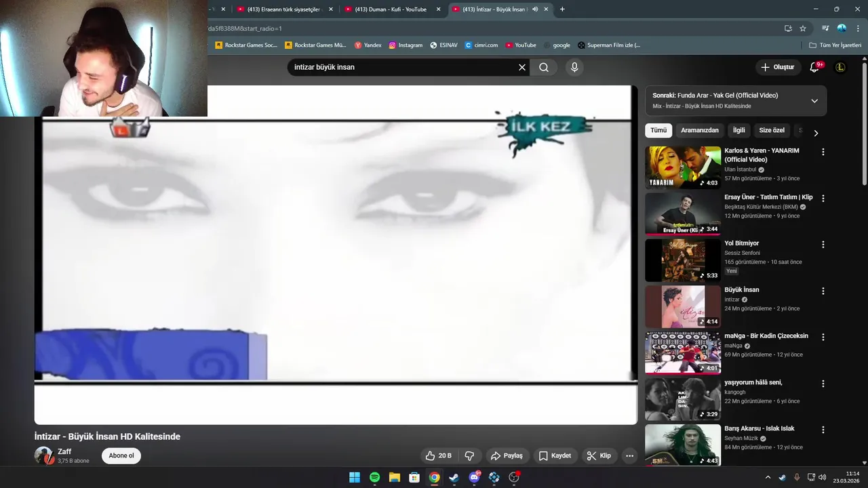The height and width of the screenshot is (488, 868).
Task: Click the Oluştur create button
Action: click(x=777, y=67)
